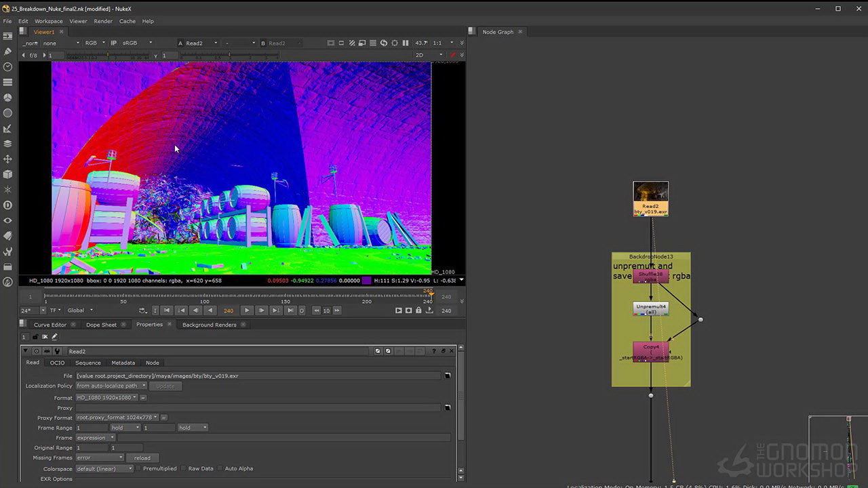Open the File menu

(7, 21)
